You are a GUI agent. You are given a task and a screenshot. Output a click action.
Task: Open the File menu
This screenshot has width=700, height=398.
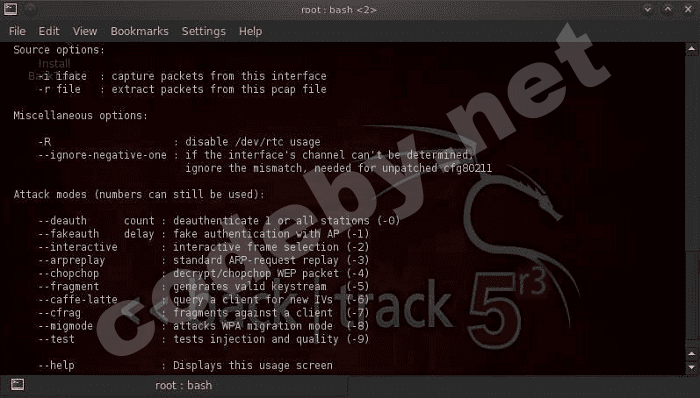click(x=17, y=31)
